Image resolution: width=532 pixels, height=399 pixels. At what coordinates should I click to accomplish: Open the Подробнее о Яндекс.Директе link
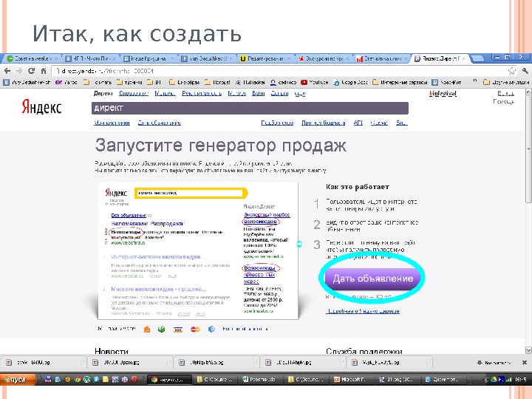(x=363, y=311)
